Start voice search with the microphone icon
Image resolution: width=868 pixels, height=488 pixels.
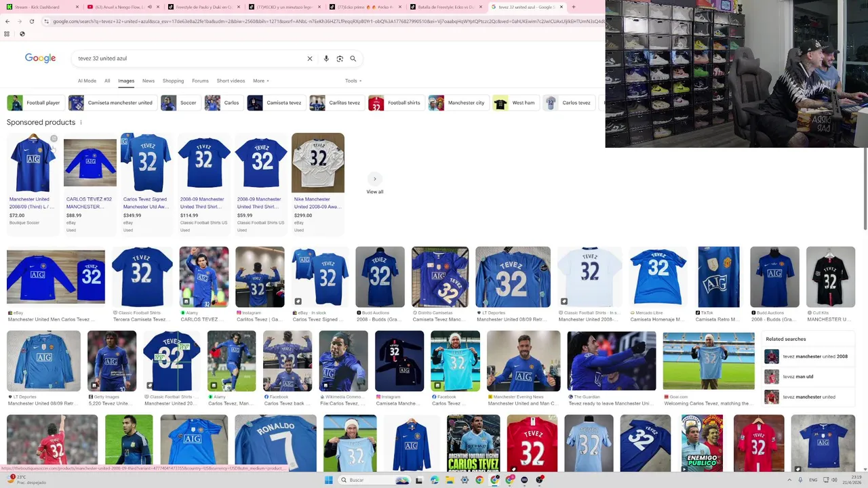326,58
